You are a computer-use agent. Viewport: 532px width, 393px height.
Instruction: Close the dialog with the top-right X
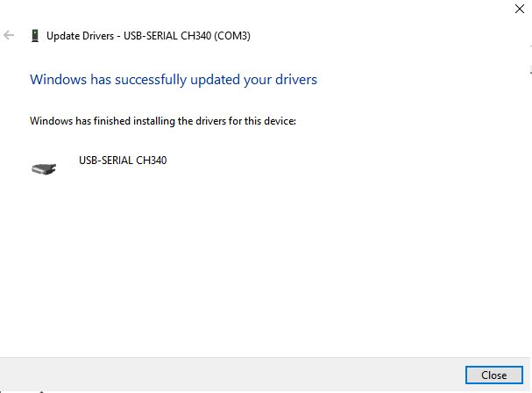(520, 9)
